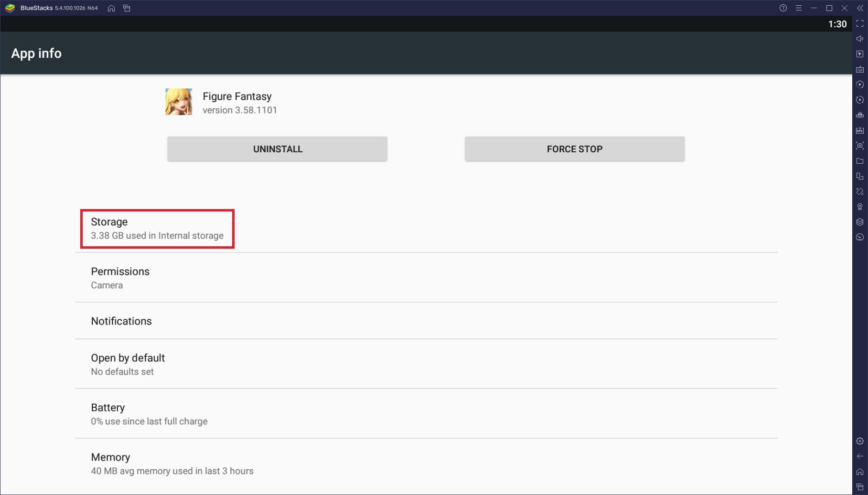The image size is (868, 495).
Task: Click the overlapping screens icon in sidebar
Action: tap(860, 176)
